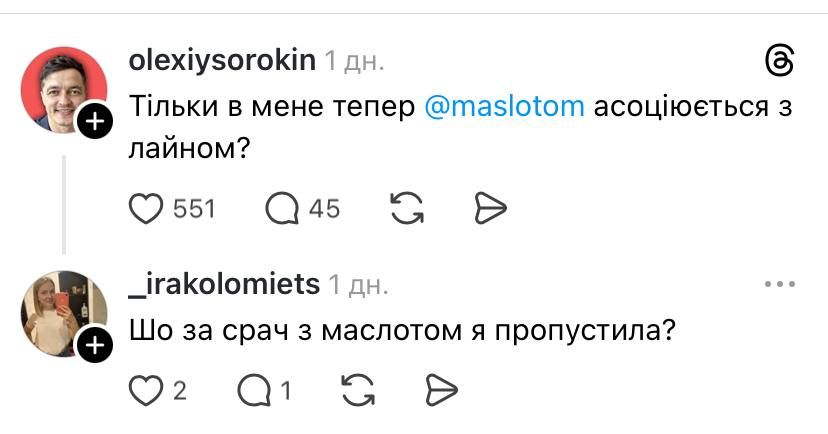Follow olexiysorokin via the plus badge
Screen dimensions: 828x434
(x=92, y=123)
